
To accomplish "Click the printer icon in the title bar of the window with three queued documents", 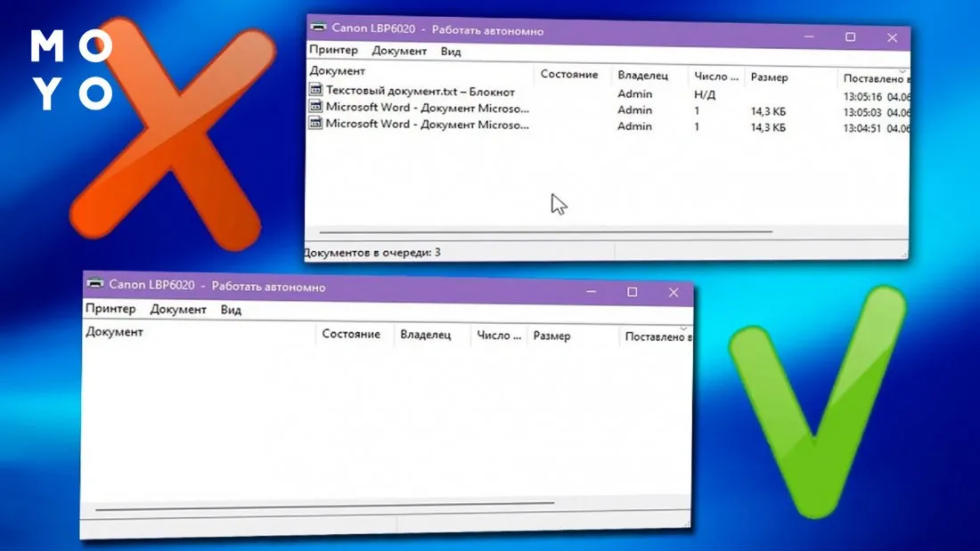I will pos(318,27).
